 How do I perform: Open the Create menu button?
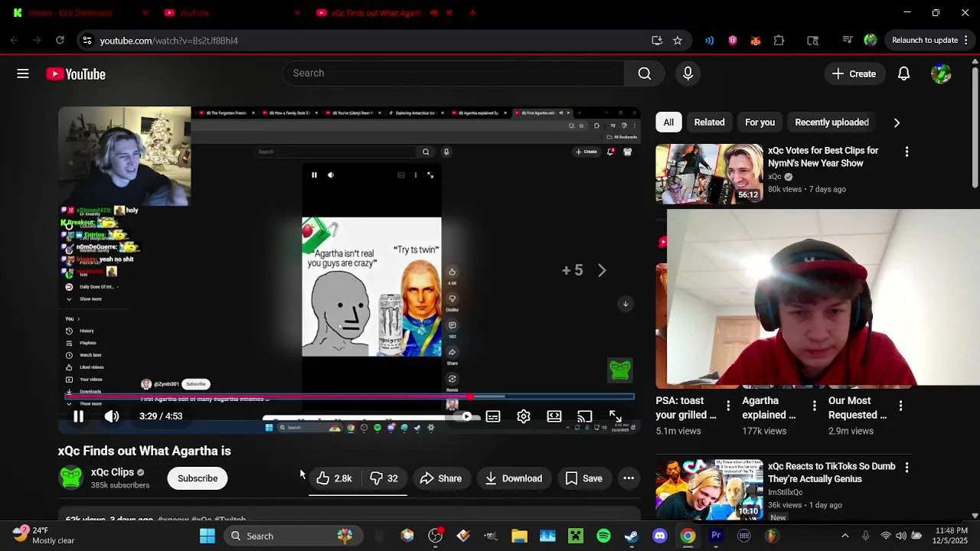[854, 73]
